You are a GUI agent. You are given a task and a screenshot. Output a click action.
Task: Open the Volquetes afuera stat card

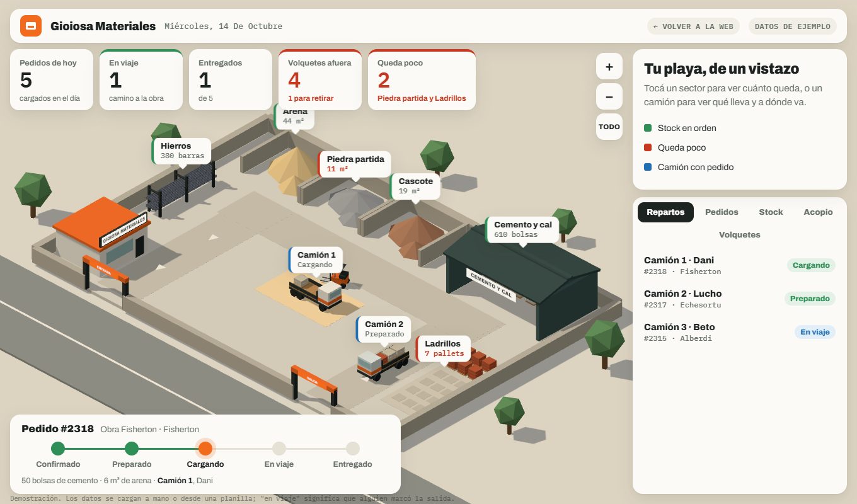[320, 80]
